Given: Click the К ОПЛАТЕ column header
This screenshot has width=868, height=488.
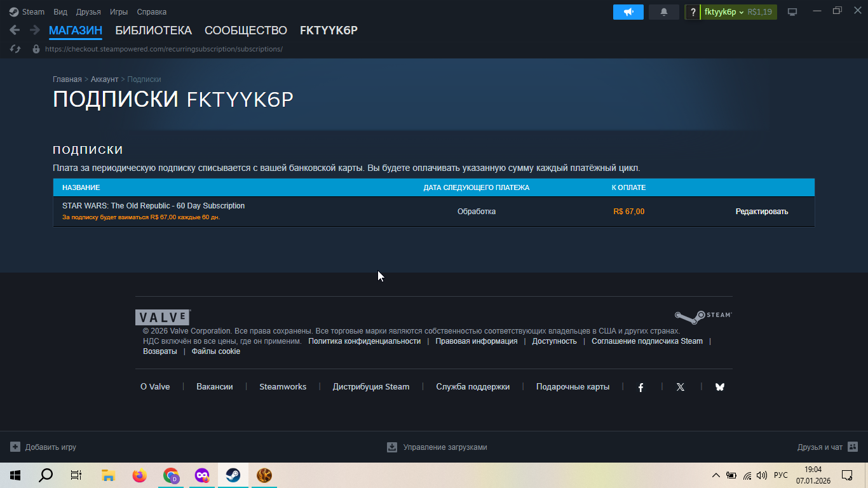Looking at the screenshot, I should point(628,187).
